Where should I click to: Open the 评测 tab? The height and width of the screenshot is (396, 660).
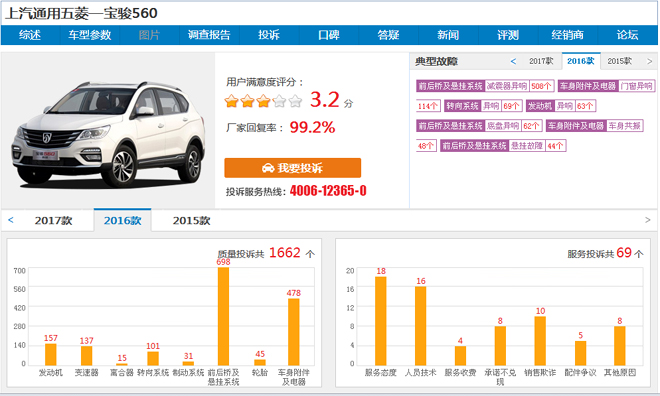508,35
